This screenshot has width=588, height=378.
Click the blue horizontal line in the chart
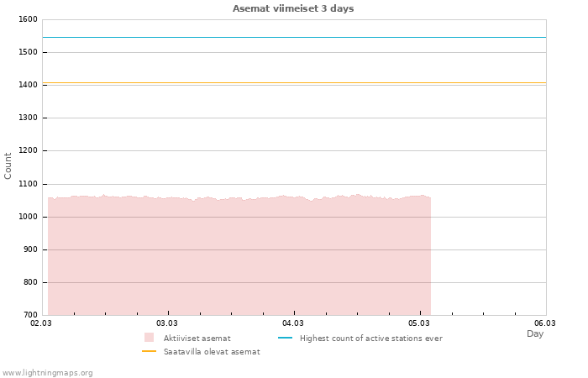click(294, 37)
